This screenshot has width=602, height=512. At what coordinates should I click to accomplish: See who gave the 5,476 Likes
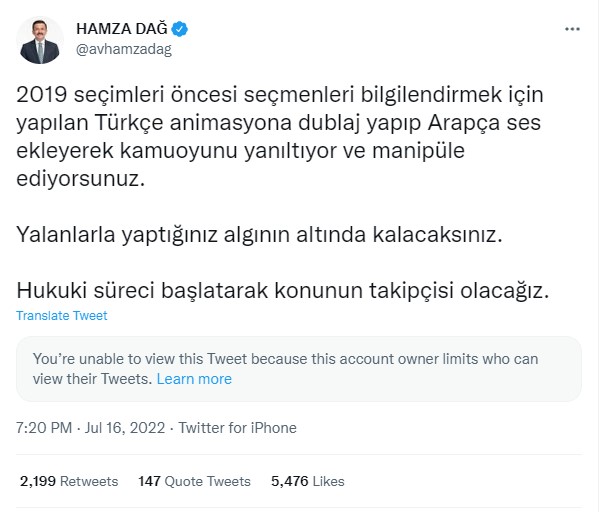coord(307,481)
